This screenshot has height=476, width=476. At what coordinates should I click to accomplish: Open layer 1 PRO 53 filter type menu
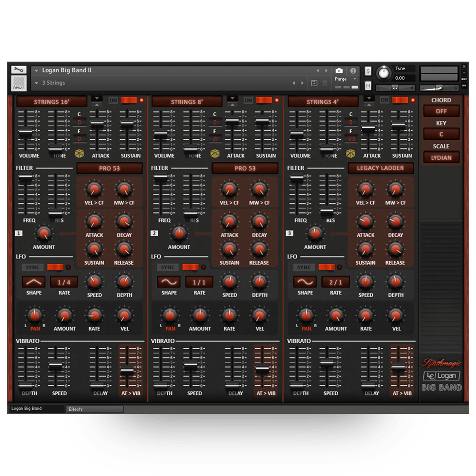109,168
